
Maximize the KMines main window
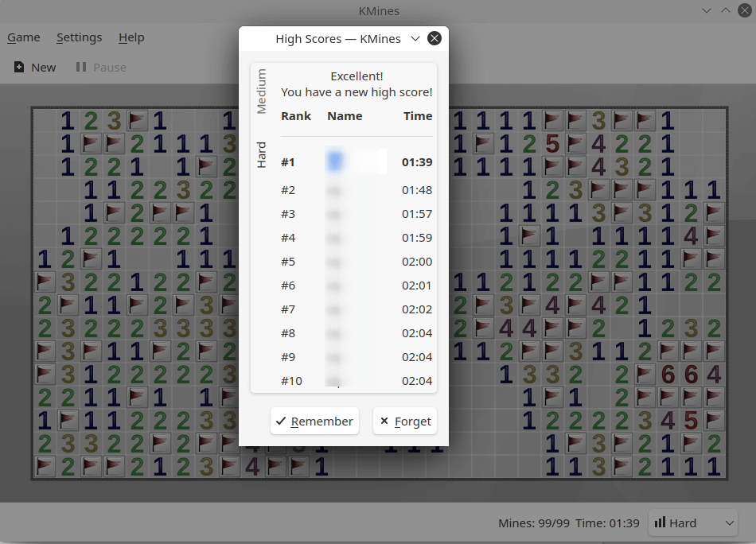point(726,10)
